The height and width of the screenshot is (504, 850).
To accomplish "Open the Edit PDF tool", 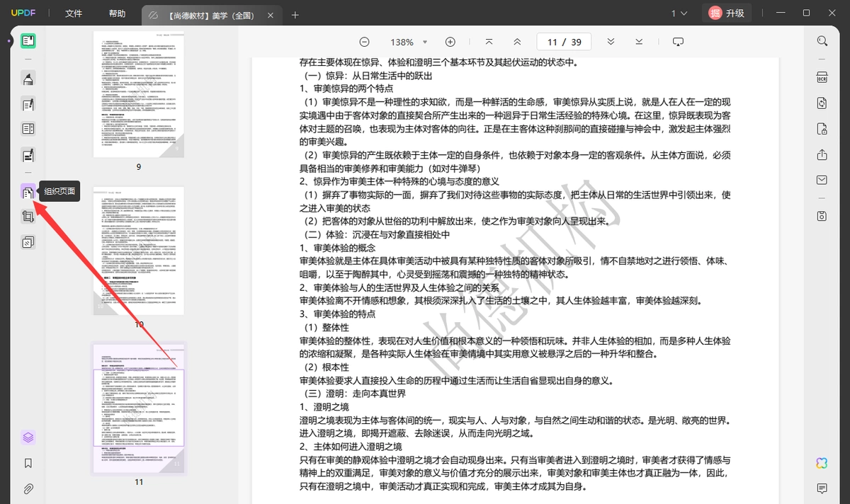I will click(28, 105).
